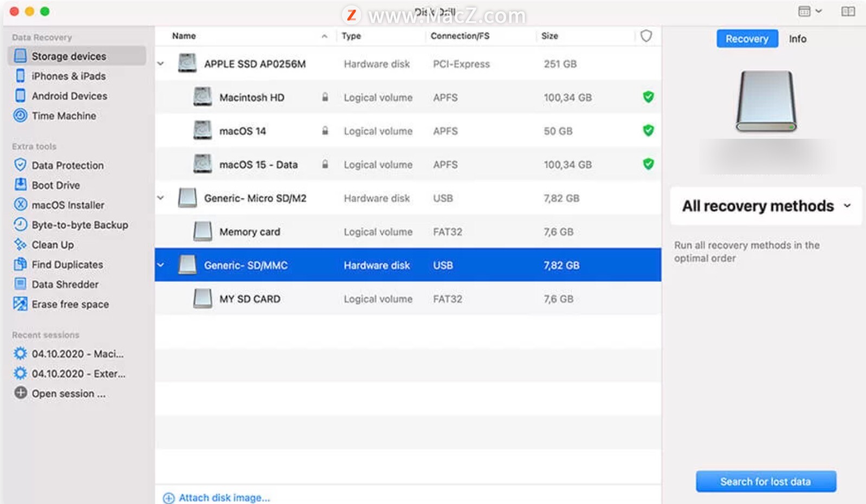
Task: Toggle protection shield for macOS 15 - Data
Action: pyautogui.click(x=648, y=164)
